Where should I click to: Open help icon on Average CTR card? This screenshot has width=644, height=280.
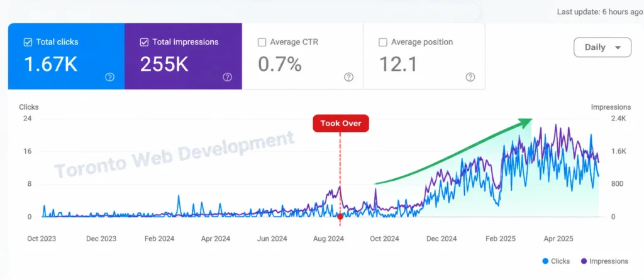348,77
